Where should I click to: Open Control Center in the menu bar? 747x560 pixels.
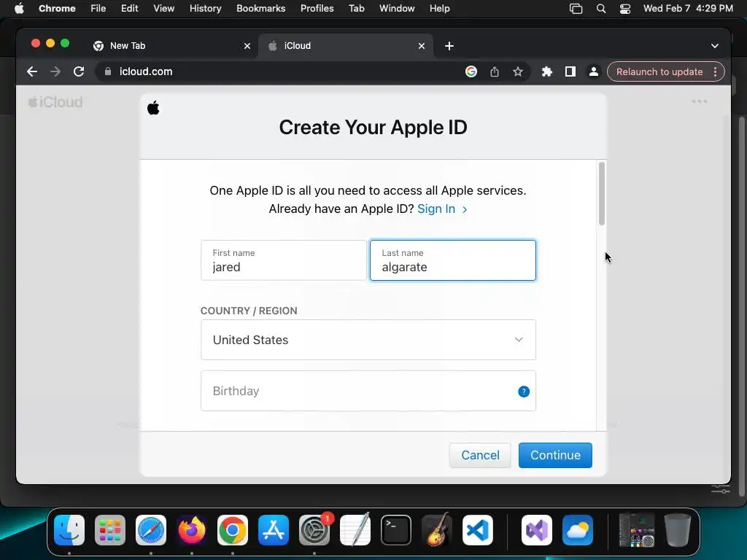[x=625, y=9]
